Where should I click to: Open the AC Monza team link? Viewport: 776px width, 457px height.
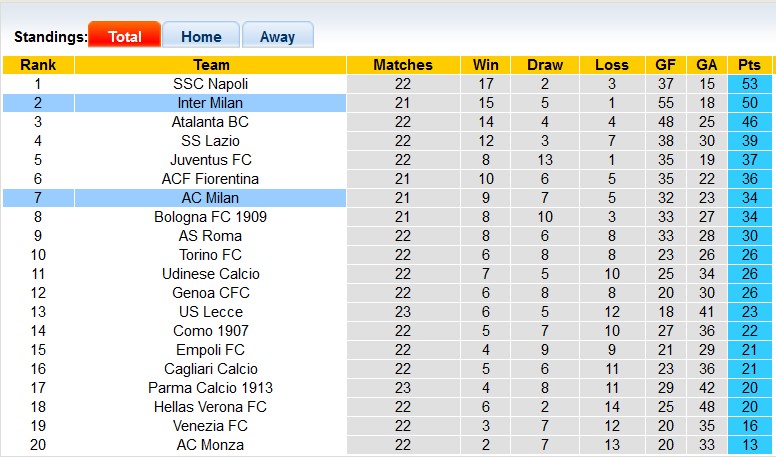coord(210,445)
